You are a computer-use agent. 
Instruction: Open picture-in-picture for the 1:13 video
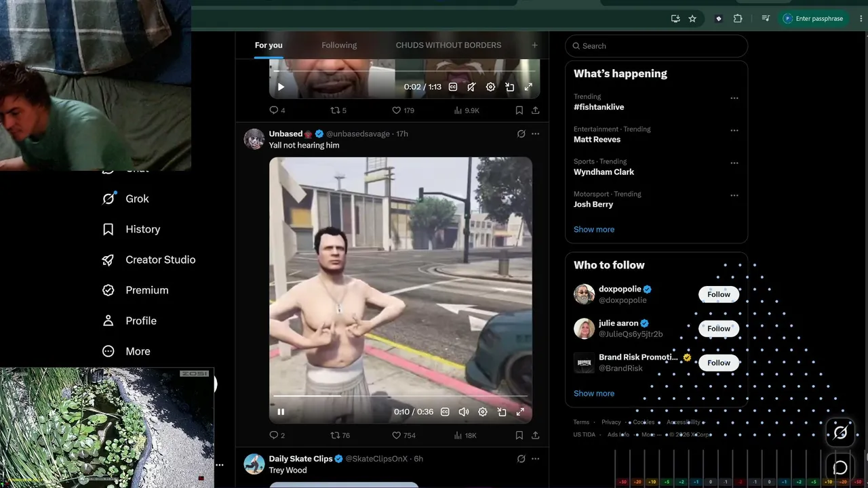click(509, 87)
